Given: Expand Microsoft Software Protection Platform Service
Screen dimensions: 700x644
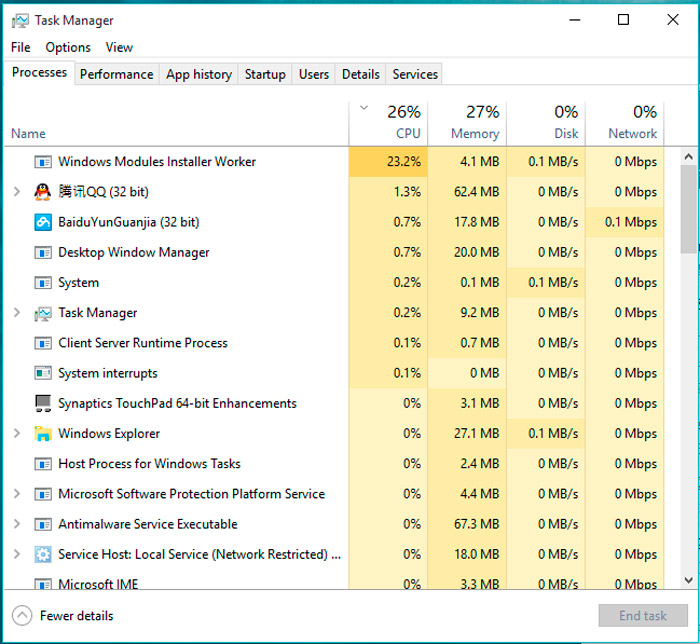Looking at the screenshot, I should click(16, 494).
